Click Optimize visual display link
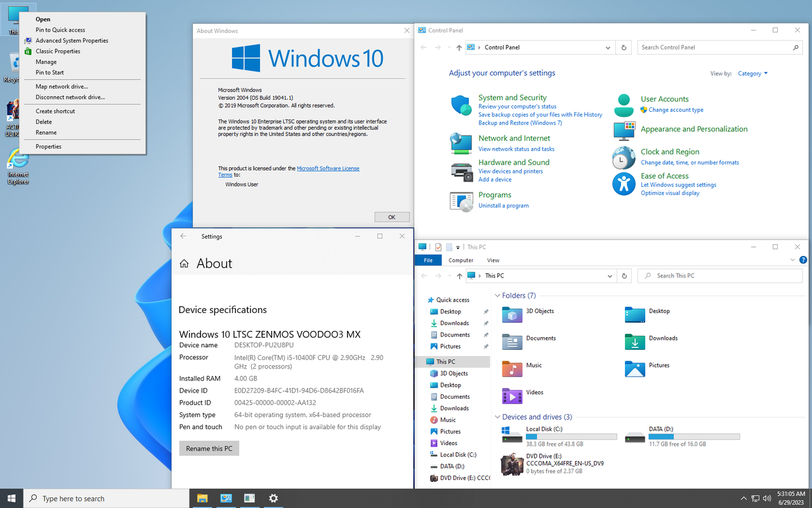This screenshot has width=812, height=508. [670, 193]
